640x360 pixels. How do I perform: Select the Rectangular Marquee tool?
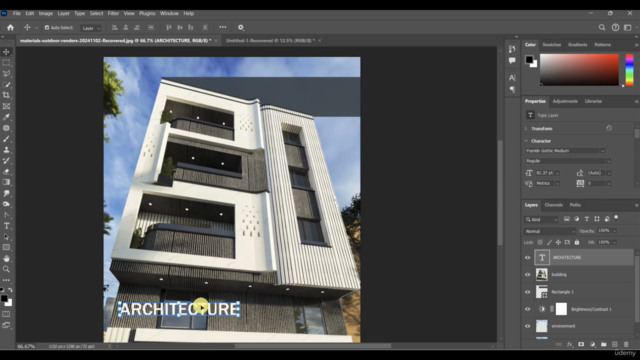click(6, 63)
